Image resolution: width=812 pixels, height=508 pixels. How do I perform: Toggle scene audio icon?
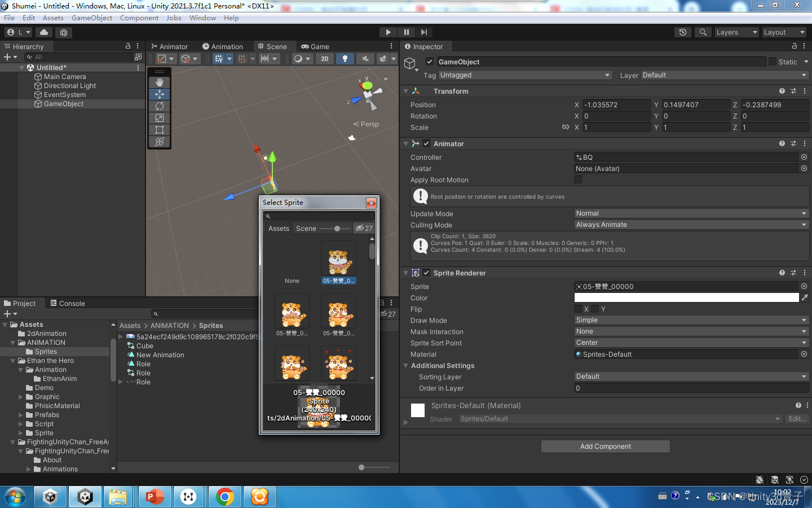(x=365, y=59)
